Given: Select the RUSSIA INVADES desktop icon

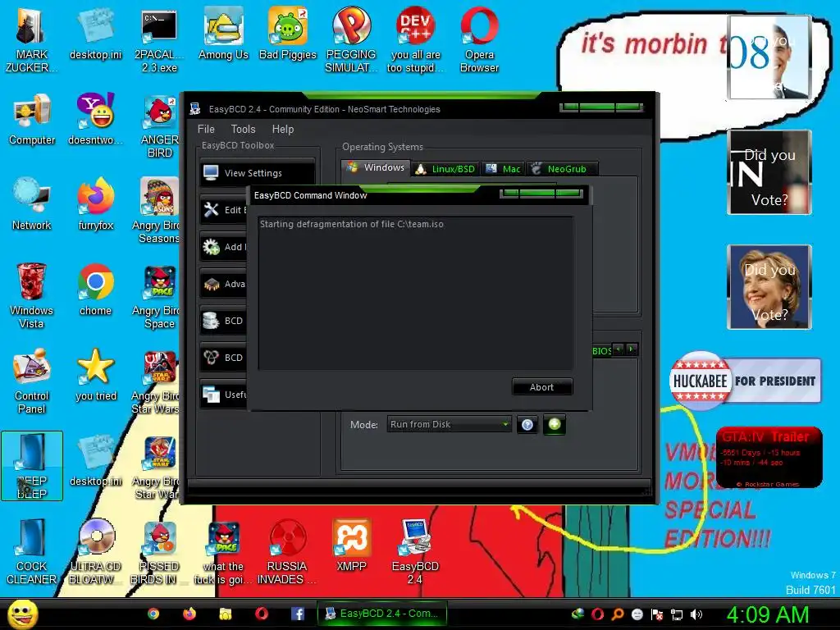Looking at the screenshot, I should (287, 551).
